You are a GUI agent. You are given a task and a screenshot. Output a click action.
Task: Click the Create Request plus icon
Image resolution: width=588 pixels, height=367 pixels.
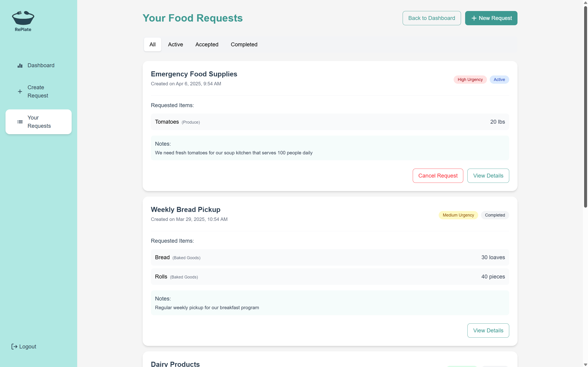tap(20, 92)
